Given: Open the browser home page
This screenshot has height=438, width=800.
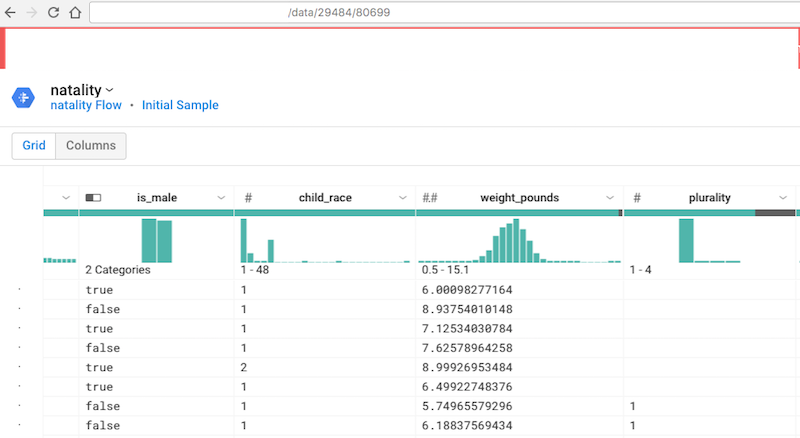Looking at the screenshot, I should [x=75, y=12].
